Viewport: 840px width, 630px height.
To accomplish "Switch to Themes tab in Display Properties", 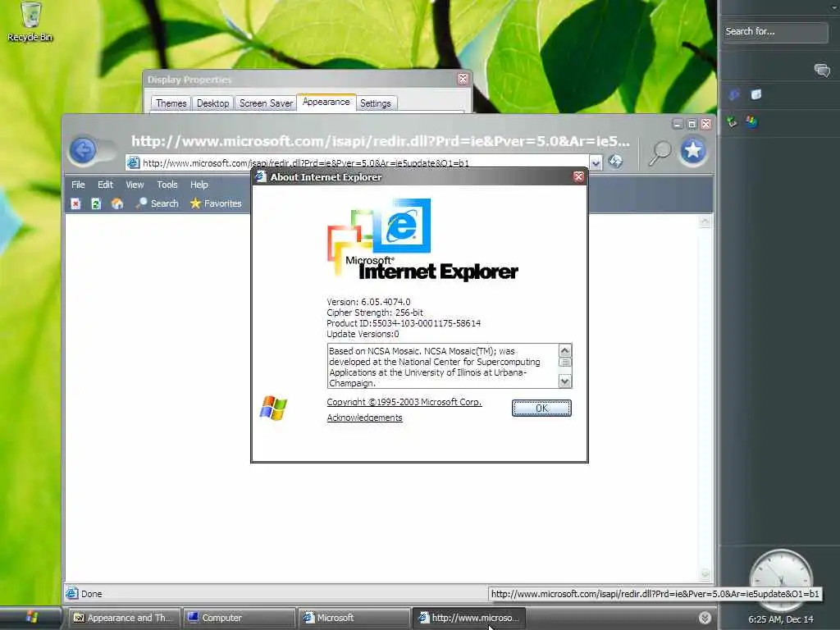I will pyautogui.click(x=171, y=103).
